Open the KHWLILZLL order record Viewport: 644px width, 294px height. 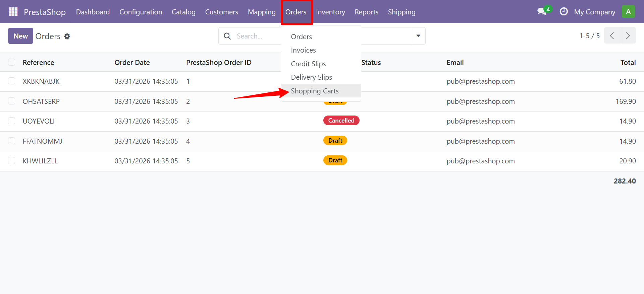click(40, 161)
